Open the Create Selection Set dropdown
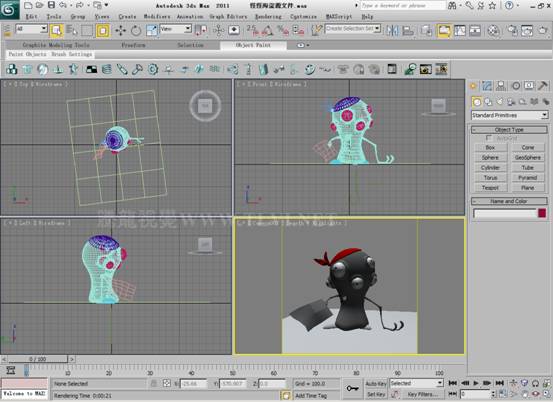Screen dimensions: 553x402 pyautogui.click(x=353, y=28)
